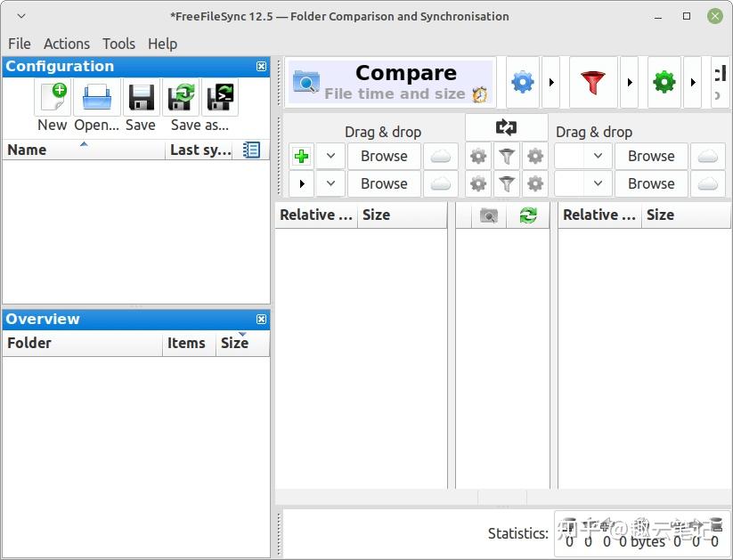733x560 pixels.
Task: Click the left grid's Relative ... column header
Action: click(x=316, y=215)
